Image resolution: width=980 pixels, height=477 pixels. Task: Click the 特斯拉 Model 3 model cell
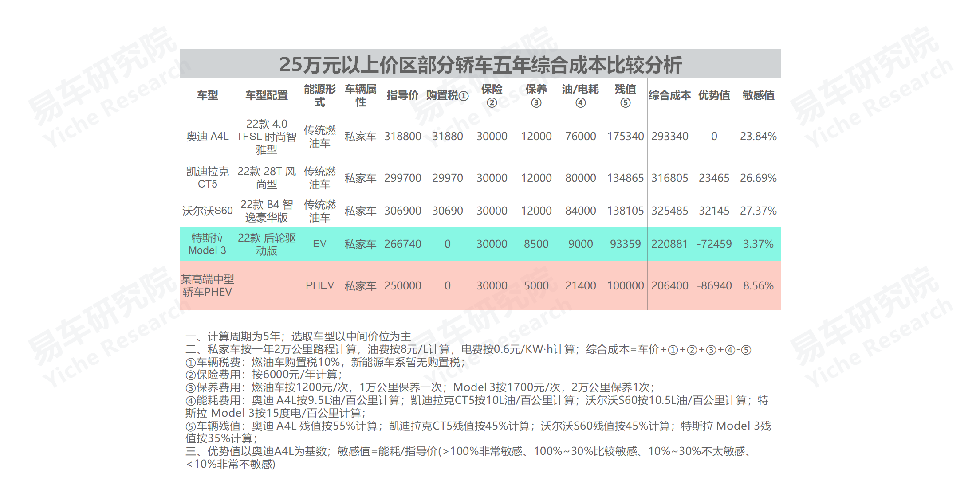coord(208,244)
